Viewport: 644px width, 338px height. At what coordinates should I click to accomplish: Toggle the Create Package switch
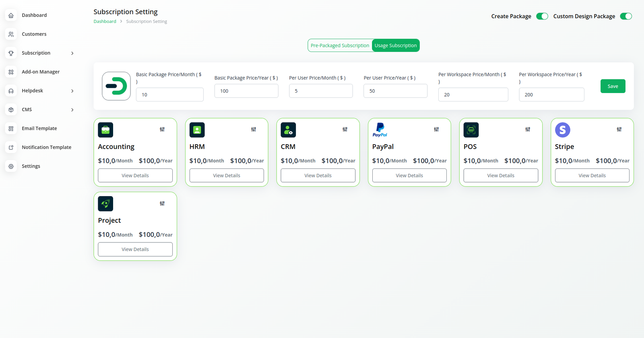[x=542, y=16]
